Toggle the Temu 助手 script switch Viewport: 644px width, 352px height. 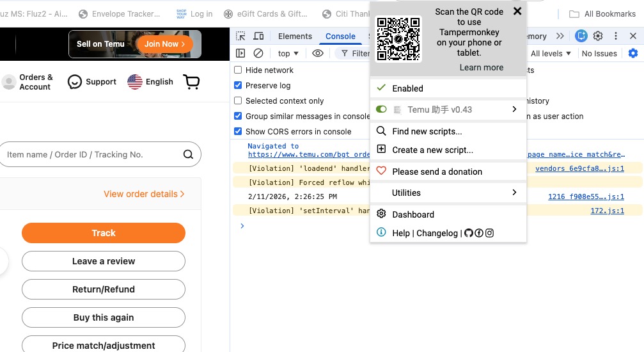pyautogui.click(x=381, y=109)
